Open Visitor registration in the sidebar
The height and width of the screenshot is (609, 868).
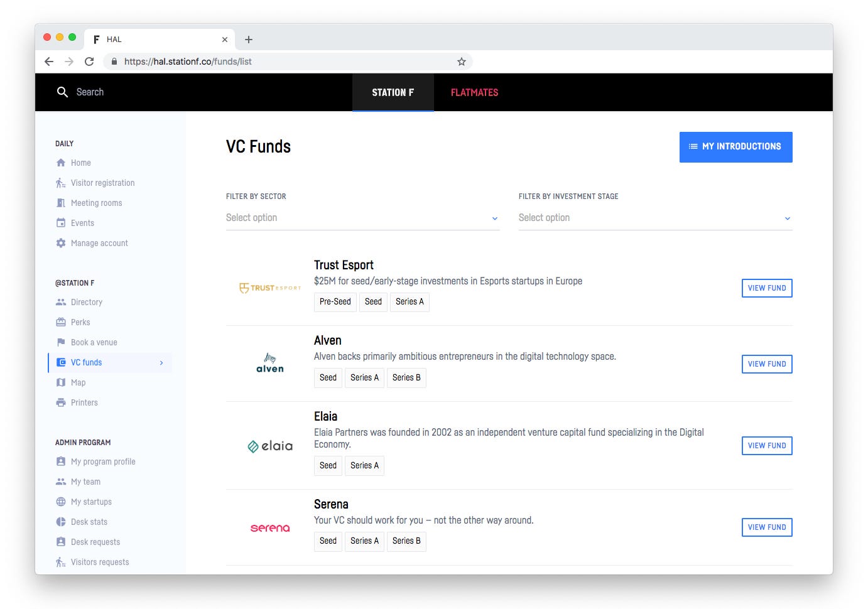click(103, 183)
